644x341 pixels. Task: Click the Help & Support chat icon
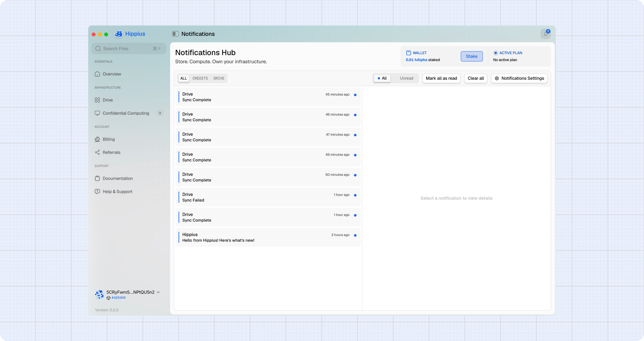click(97, 191)
